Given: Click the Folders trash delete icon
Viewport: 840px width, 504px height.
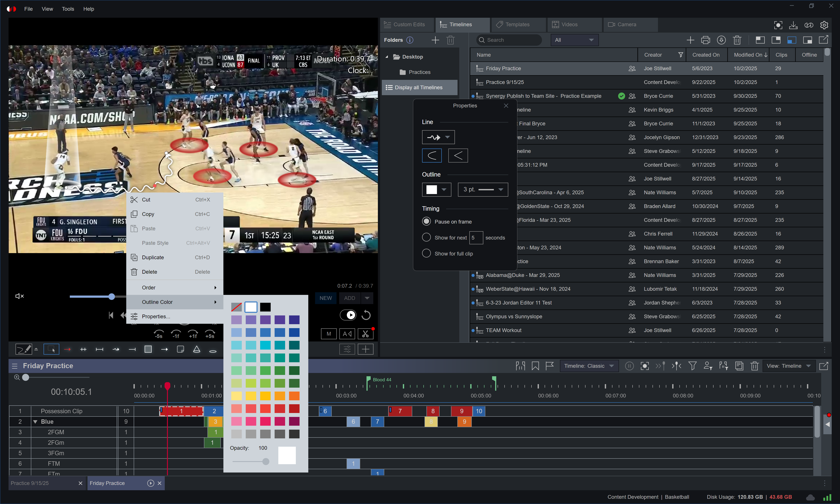Looking at the screenshot, I should coord(450,40).
